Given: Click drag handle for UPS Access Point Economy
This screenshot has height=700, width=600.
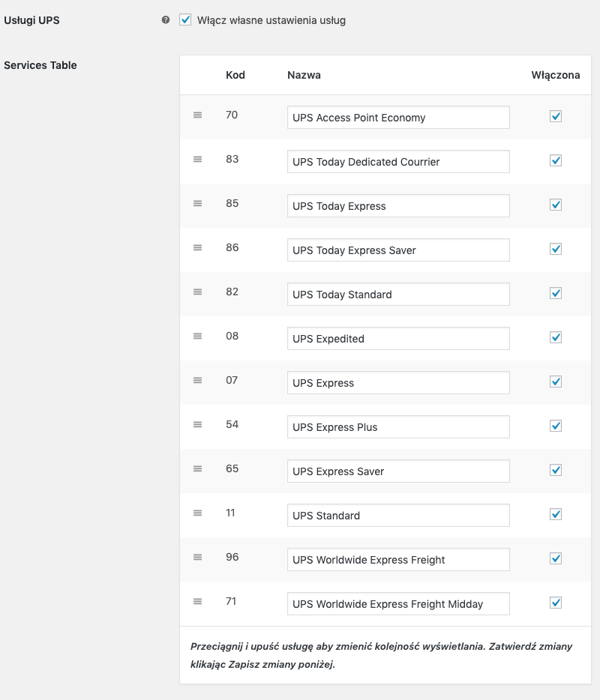Looking at the screenshot, I should [197, 115].
